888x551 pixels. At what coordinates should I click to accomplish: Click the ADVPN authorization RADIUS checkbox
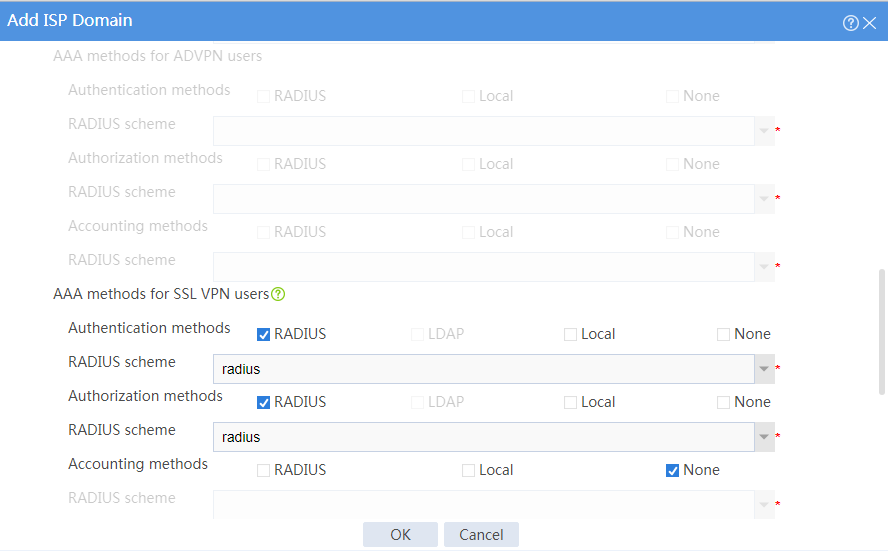point(263,165)
